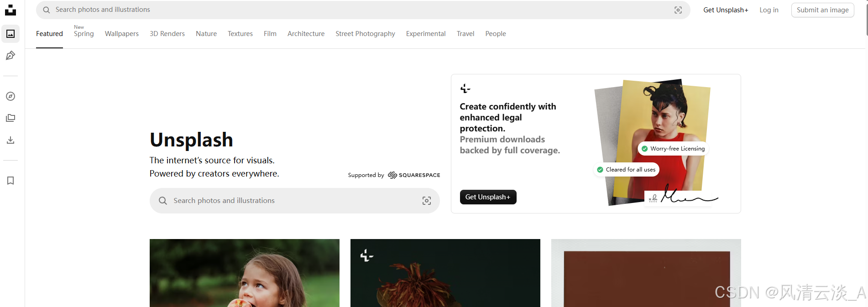Click 'Premium downloads backed by full coverage' text
This screenshot has width=868, height=307.
pos(510,145)
